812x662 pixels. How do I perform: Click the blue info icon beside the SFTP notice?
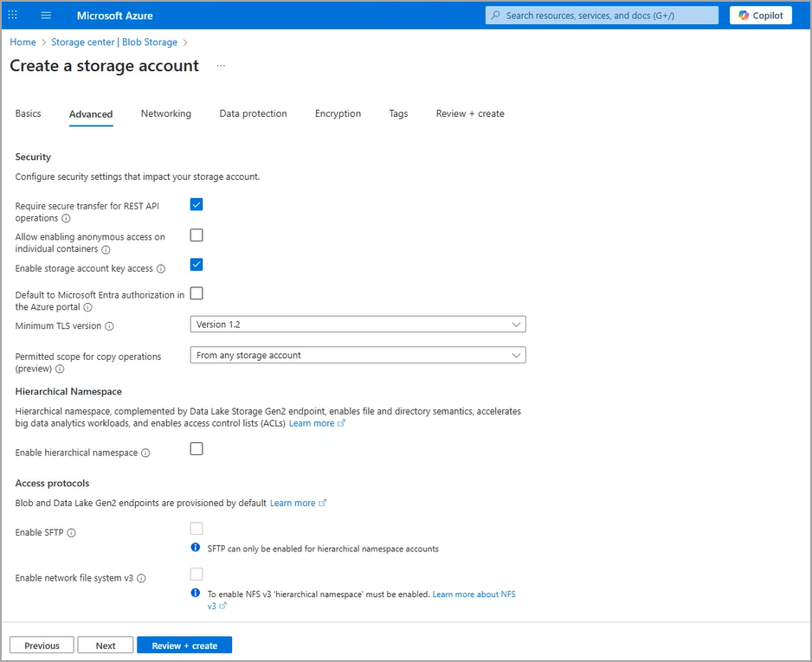(196, 547)
